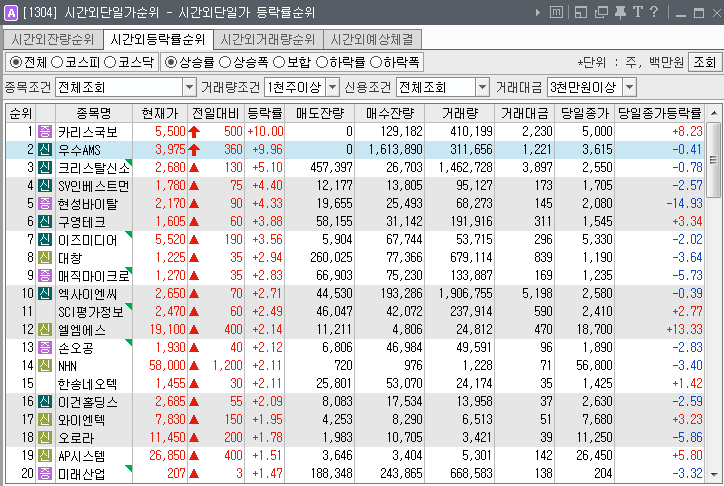This screenshot has height=486, width=724.
Task: Click the 1,613,890 buy balance value
Action: (395, 150)
